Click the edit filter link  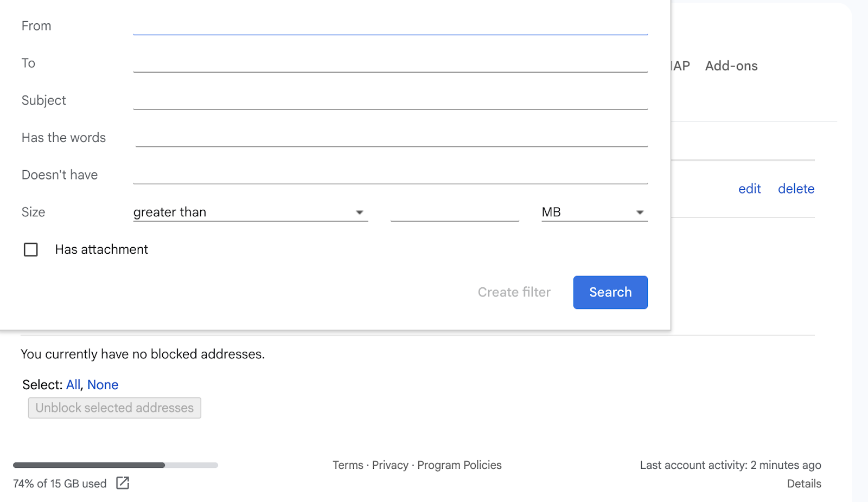(749, 189)
